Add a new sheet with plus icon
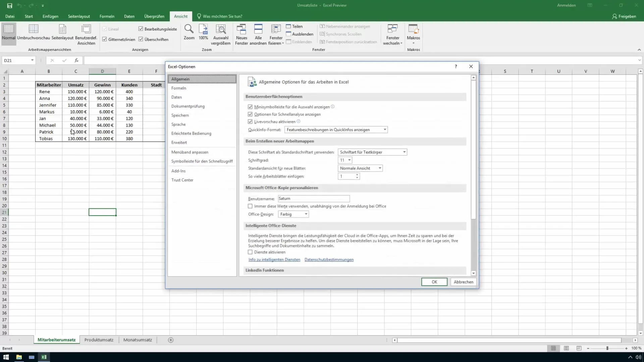The image size is (644, 362). click(171, 340)
